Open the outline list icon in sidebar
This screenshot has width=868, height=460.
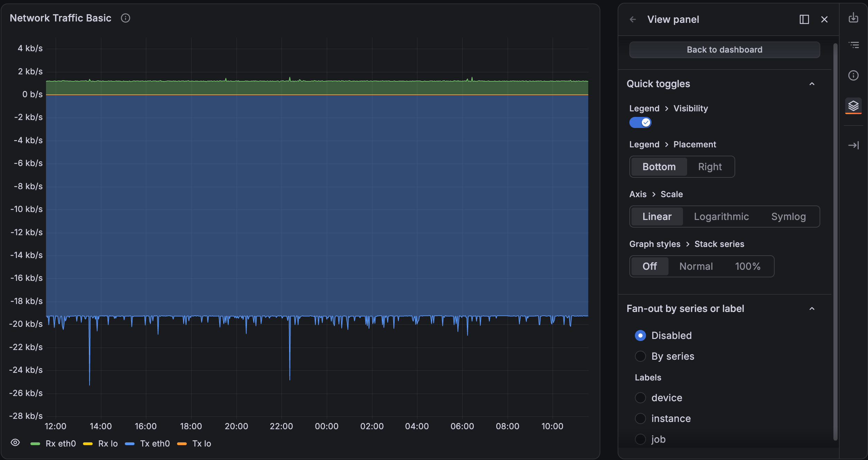coord(853,45)
